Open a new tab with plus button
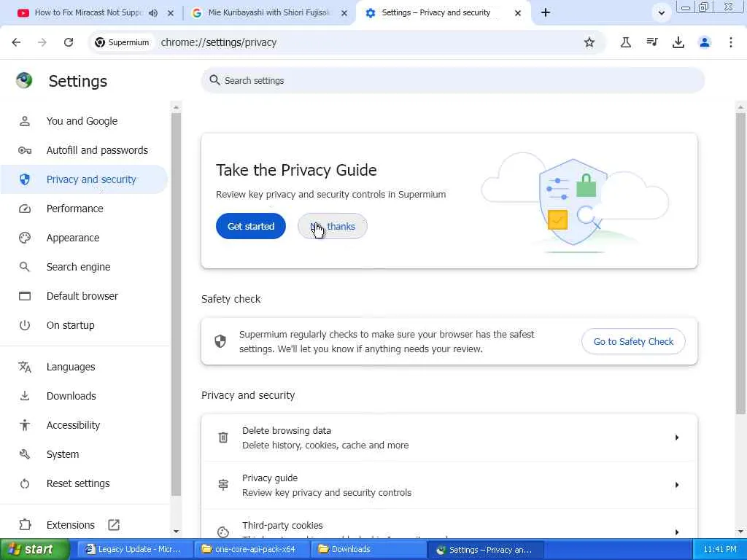The height and width of the screenshot is (560, 747). pos(546,13)
